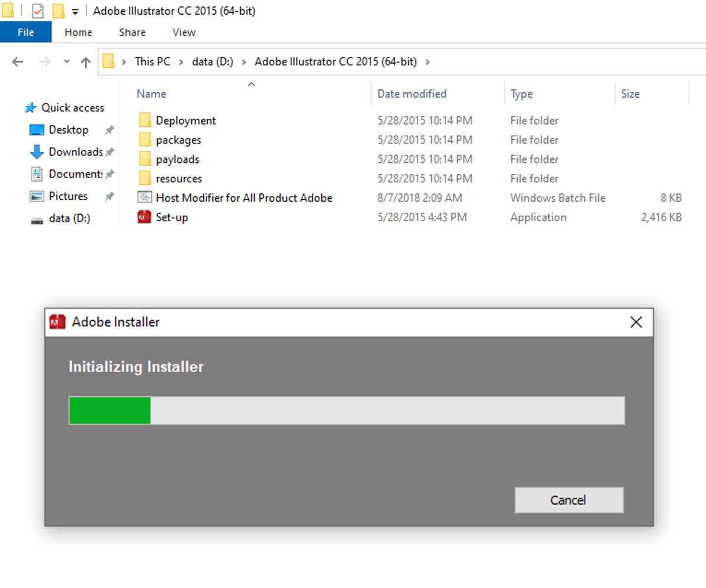706x588 pixels.
Task: Click the Adobe Installer dialog title icon
Action: [58, 322]
